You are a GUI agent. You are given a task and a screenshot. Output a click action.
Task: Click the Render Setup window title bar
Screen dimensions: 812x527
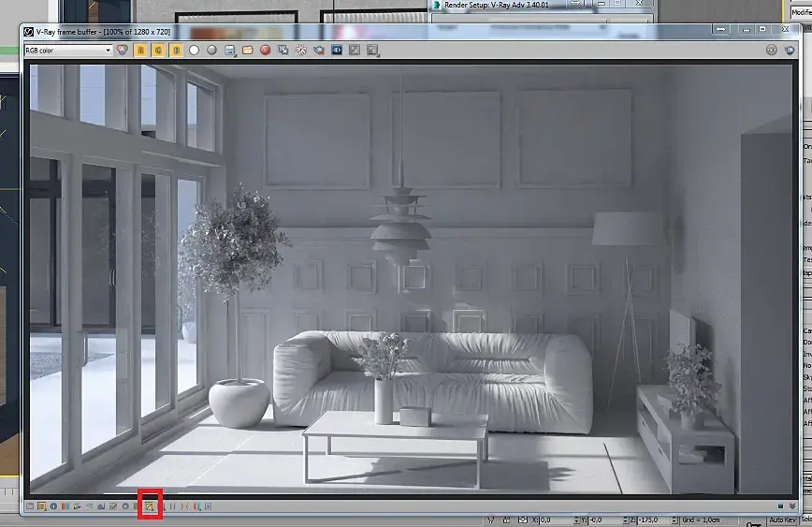tap(541, 5)
